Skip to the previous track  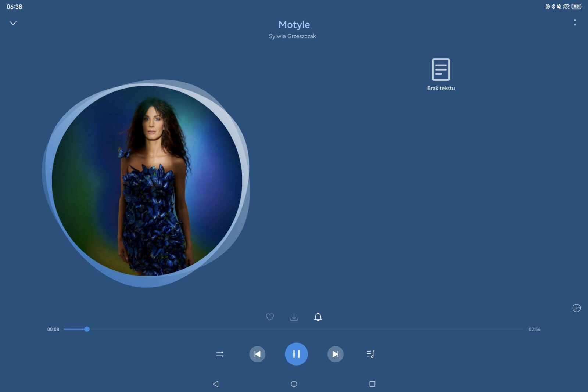(x=257, y=354)
